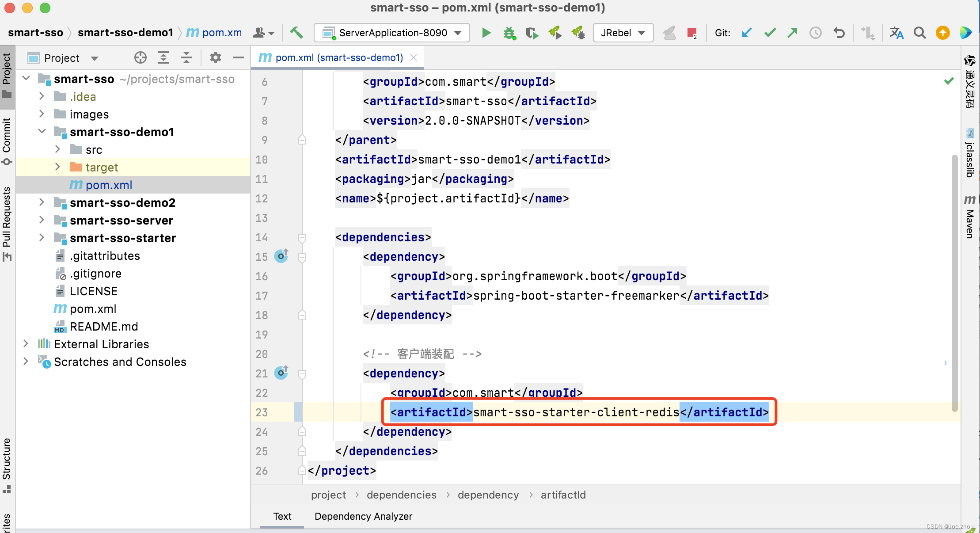Click Git push arrow icon
This screenshot has width=980, height=533.
[793, 33]
